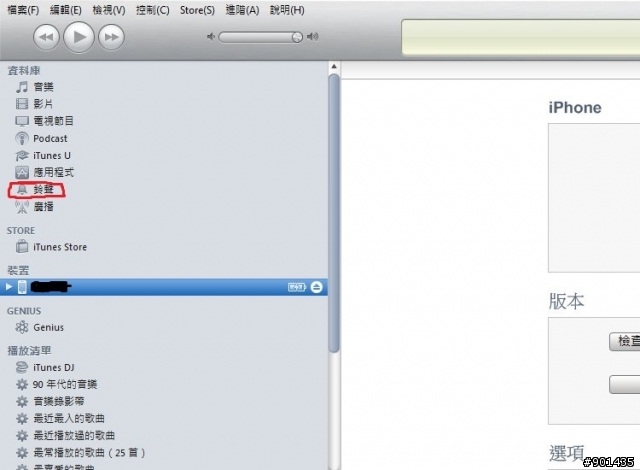Select the 音樂 library text label
The width and height of the screenshot is (640, 470).
tap(43, 87)
